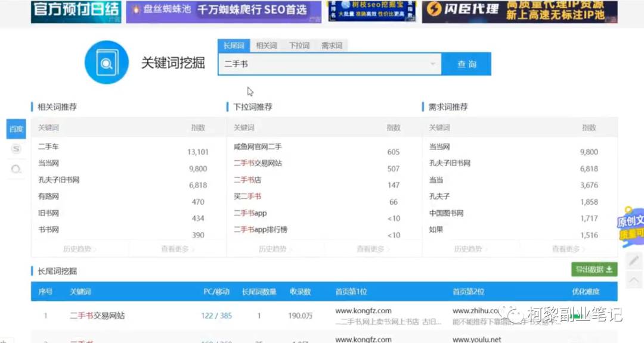
Task: Click related keyword 当当网 in 相关词推荐
Action: click(x=48, y=163)
